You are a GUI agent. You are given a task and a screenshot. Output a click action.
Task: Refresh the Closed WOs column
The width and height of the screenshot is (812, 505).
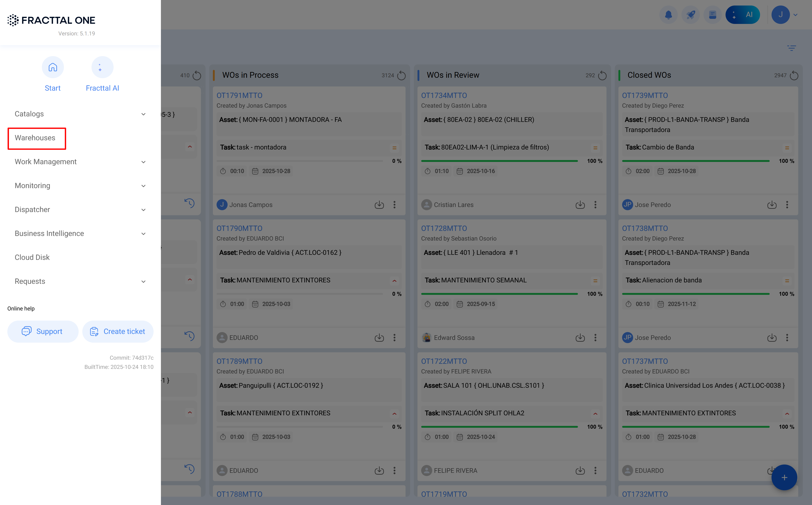point(794,75)
